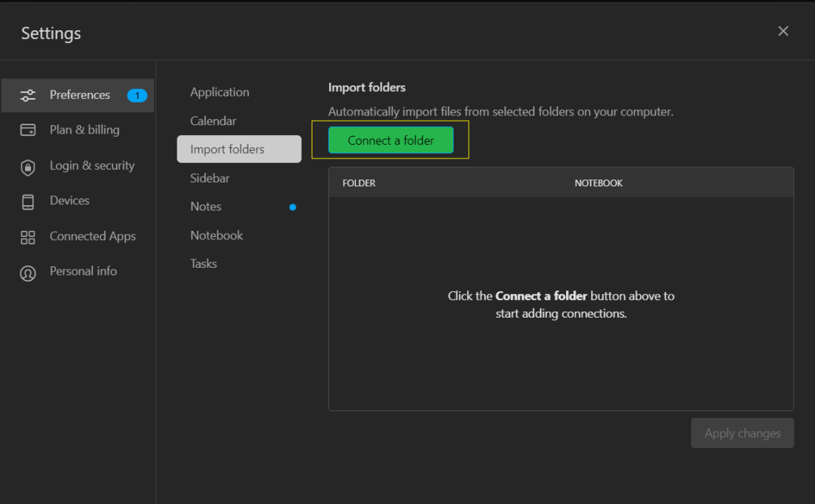This screenshot has height=504, width=815.
Task: Click the blue Preferences notification badge
Action: coord(137,95)
